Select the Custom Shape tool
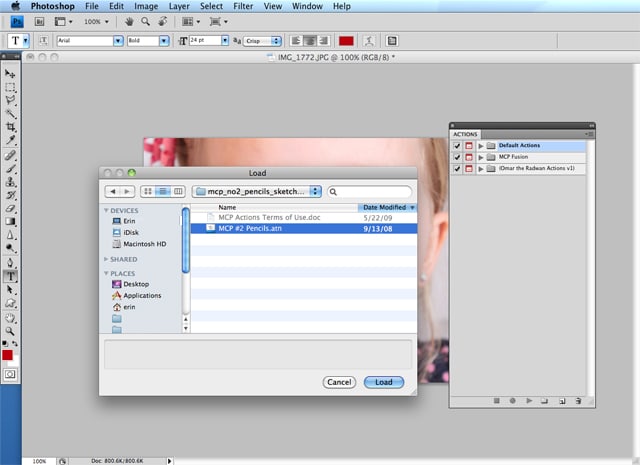Viewport: 640px width, 465px height. (x=10, y=303)
